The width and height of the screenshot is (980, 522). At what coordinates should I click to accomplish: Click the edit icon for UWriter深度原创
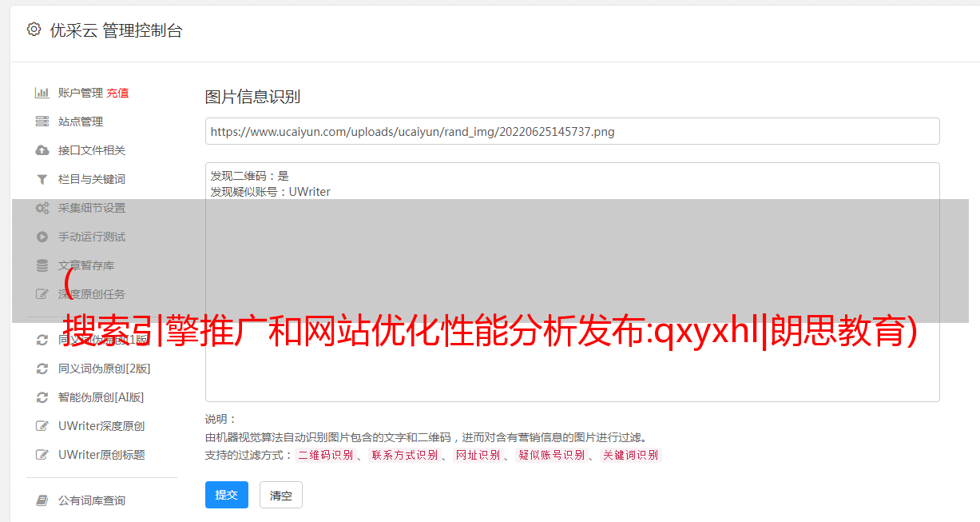click(x=42, y=426)
